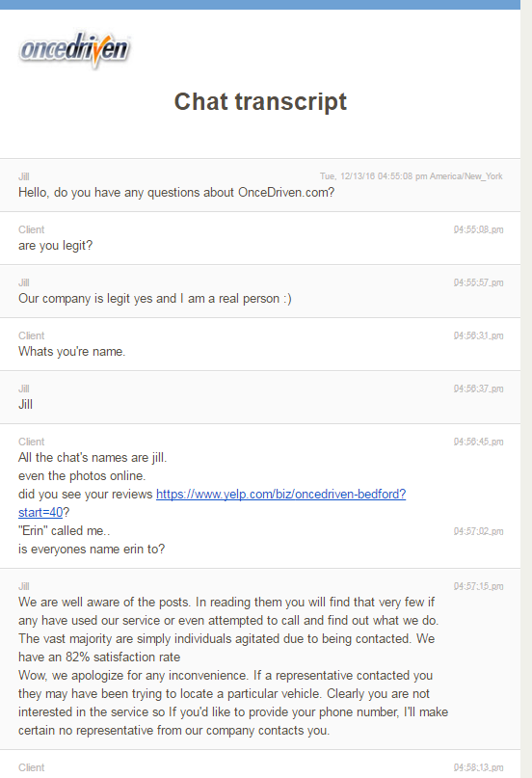Image resolution: width=532 pixels, height=778 pixels.
Task: Click the 'Whats you're name.' message
Action: point(72,352)
